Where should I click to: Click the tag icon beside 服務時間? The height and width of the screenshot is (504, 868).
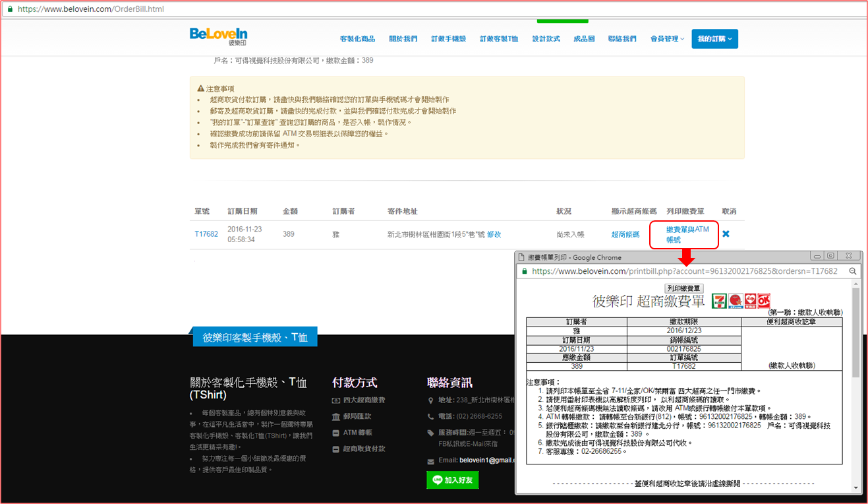(x=431, y=433)
